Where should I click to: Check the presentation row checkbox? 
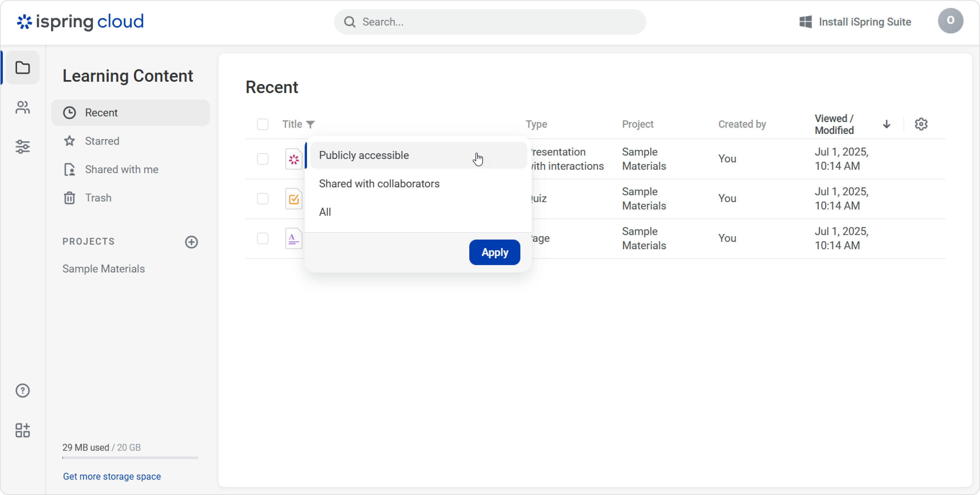pyautogui.click(x=262, y=159)
